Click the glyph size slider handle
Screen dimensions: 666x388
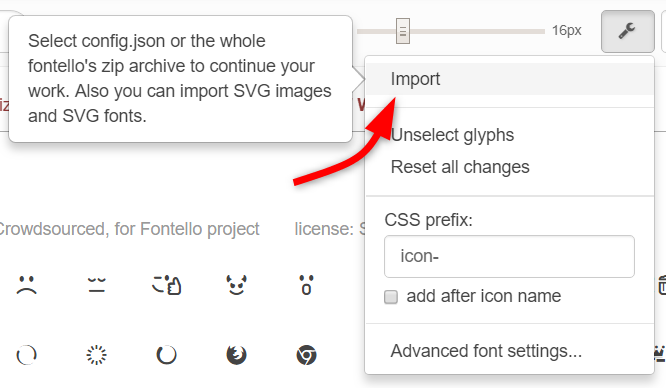pos(403,31)
